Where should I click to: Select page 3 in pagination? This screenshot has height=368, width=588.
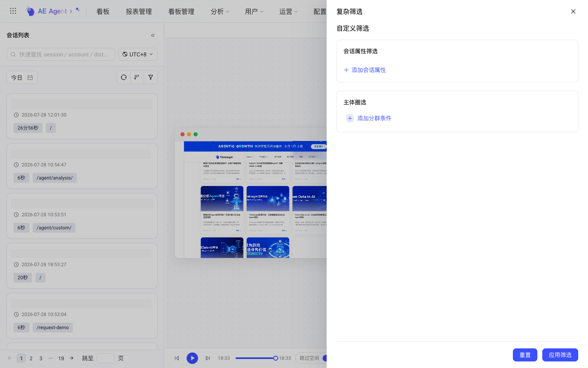click(41, 358)
